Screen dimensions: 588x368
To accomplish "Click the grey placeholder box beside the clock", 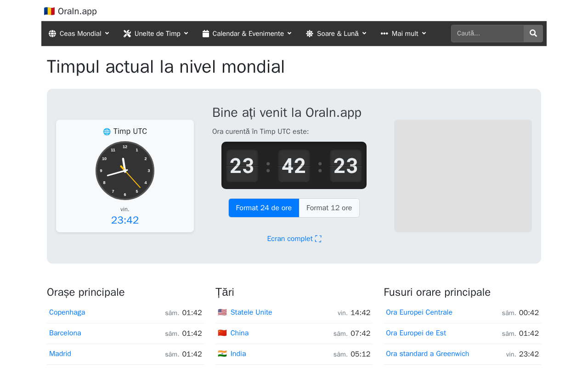I will click(463, 176).
